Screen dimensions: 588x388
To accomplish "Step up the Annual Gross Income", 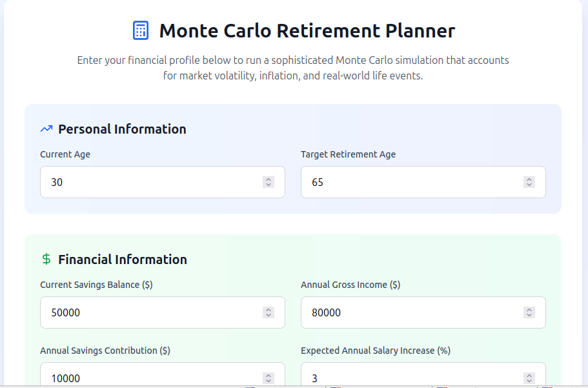I will coord(529,309).
